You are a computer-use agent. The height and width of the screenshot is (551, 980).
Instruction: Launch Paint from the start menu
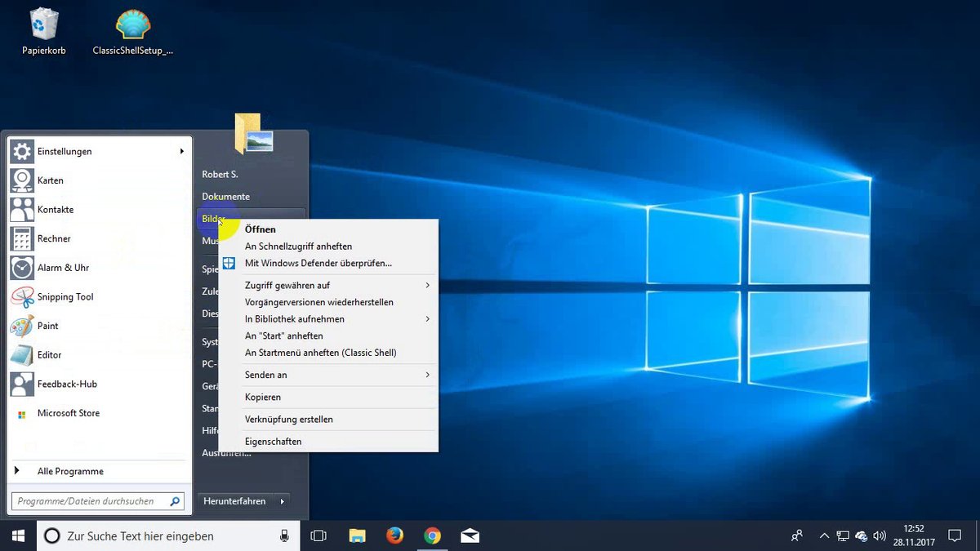[x=47, y=326]
